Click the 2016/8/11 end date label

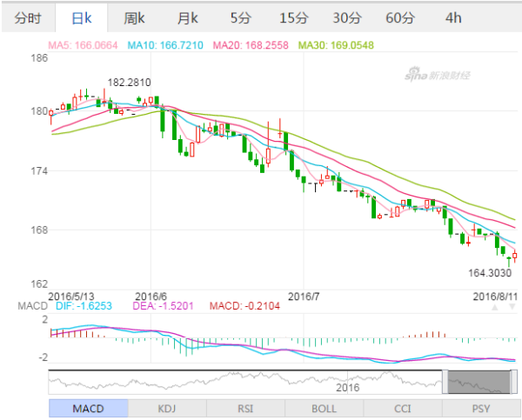coord(495,297)
